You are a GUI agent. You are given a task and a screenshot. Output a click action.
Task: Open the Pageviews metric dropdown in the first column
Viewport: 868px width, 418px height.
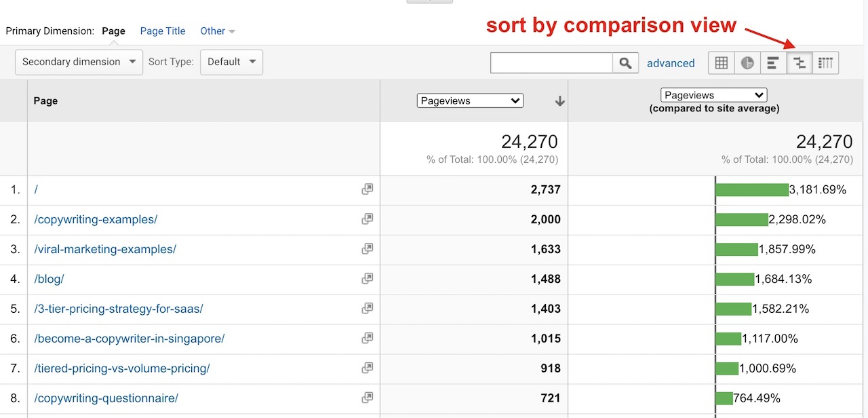point(470,100)
